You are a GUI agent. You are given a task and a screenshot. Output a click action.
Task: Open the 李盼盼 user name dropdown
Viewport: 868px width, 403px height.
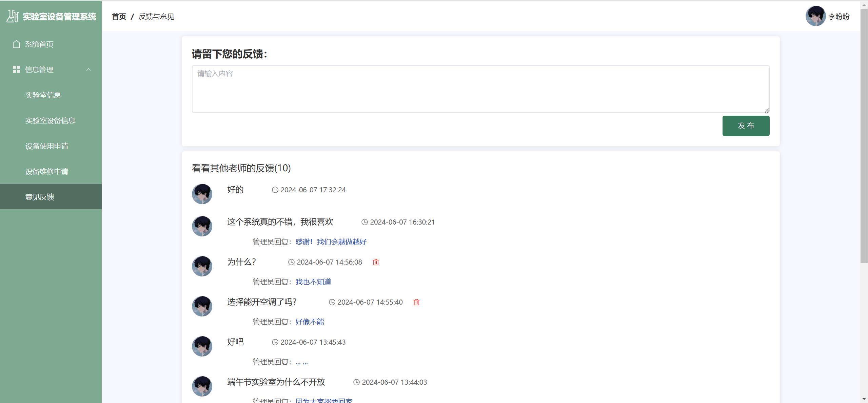[839, 16]
